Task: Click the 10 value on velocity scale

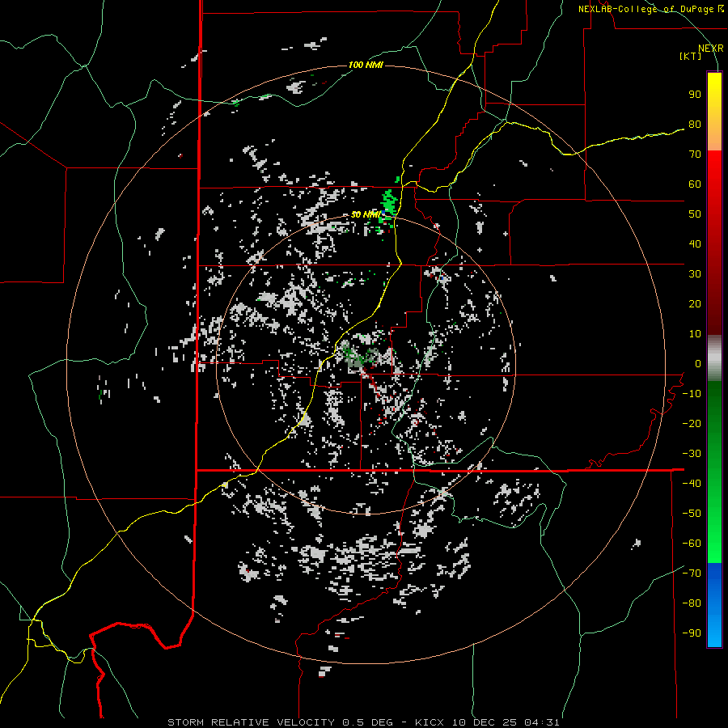Action: (695, 334)
